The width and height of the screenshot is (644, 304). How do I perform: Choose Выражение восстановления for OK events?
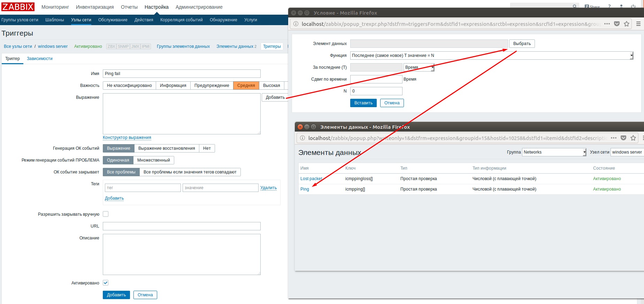(167, 148)
